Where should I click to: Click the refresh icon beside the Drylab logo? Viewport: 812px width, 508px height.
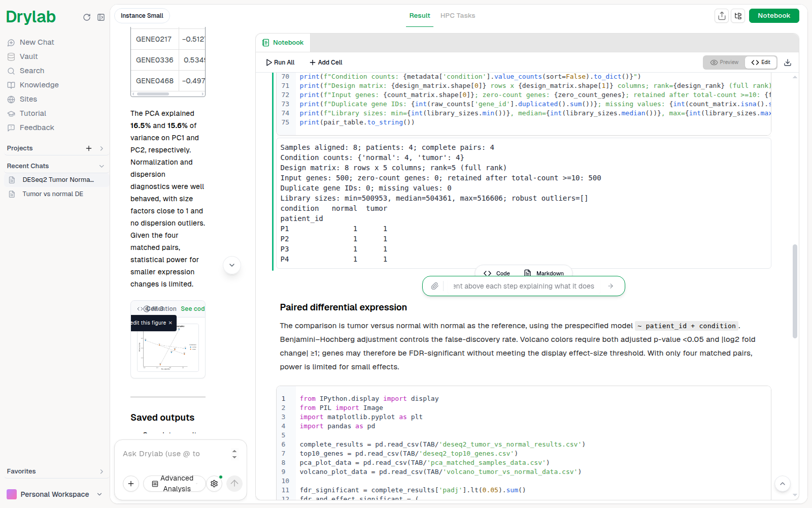tap(87, 17)
